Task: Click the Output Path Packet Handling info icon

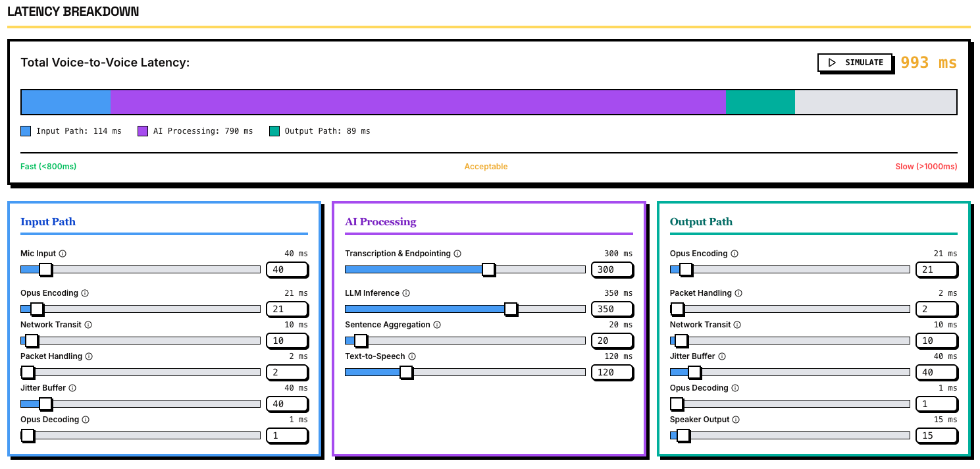Action: pyautogui.click(x=738, y=293)
